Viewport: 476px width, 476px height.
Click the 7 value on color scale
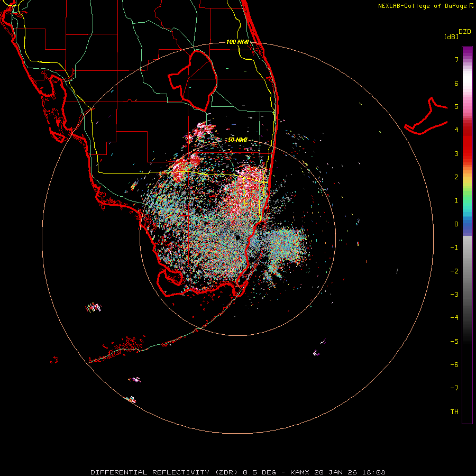(456, 59)
